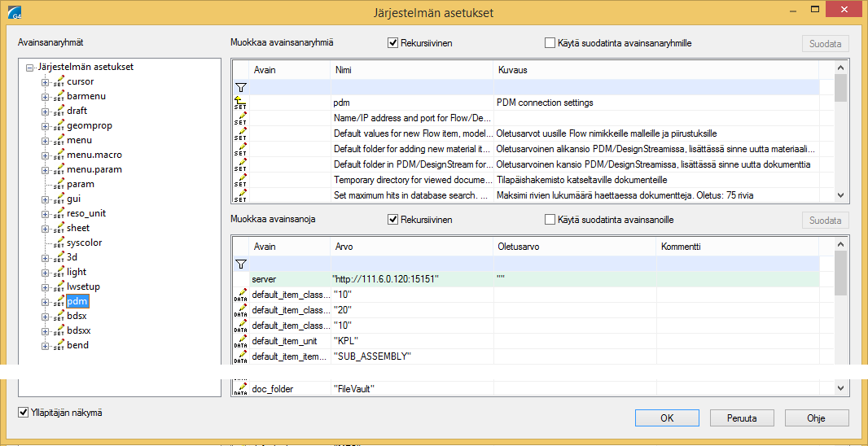868x446 pixels.
Task: Click the SET icon in the pdm row
Action: [241, 103]
